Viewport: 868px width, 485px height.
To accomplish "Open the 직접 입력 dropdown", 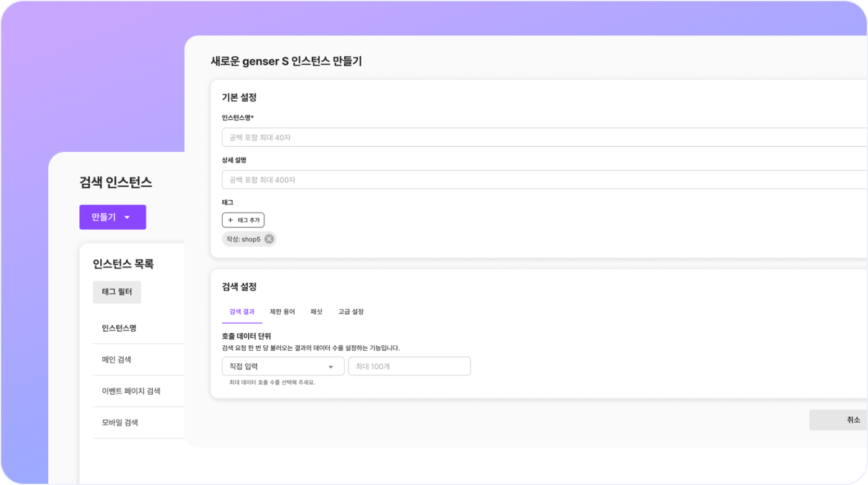I will point(282,366).
